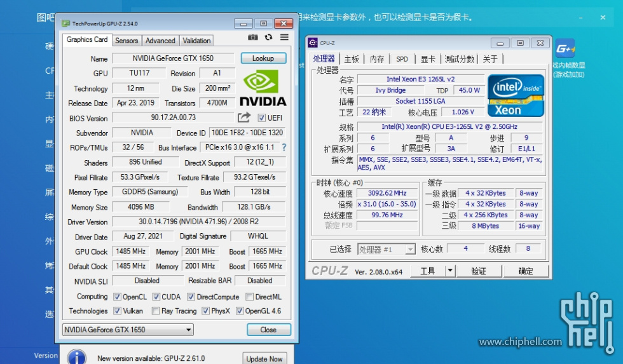623x364 pixels.
Task: Click the 核心电压 value 1.026 V
Action: pos(463,112)
